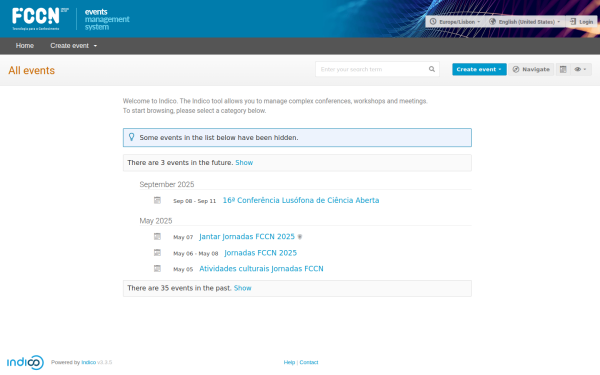Click the events management system header text
The height and width of the screenshot is (375, 600).
coord(107,19)
